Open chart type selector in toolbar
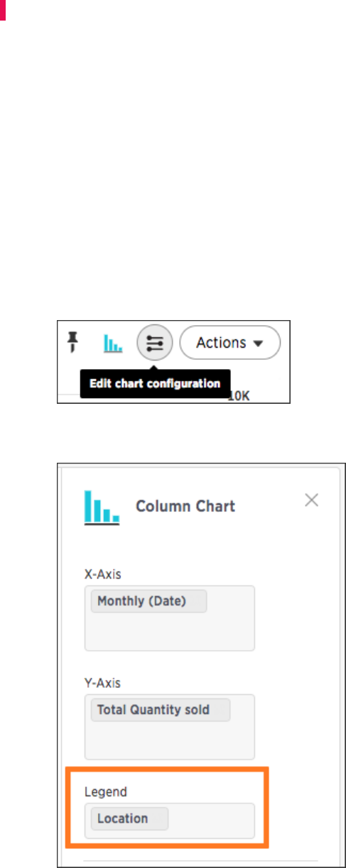The height and width of the screenshot is (868, 346). click(113, 344)
